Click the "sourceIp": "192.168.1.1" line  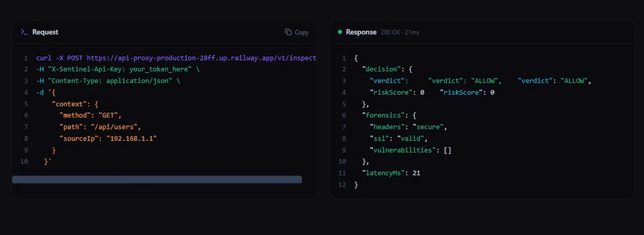tap(108, 139)
